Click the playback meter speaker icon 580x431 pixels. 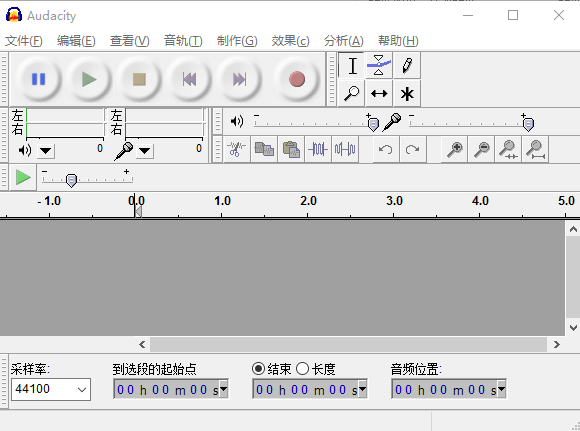25,150
